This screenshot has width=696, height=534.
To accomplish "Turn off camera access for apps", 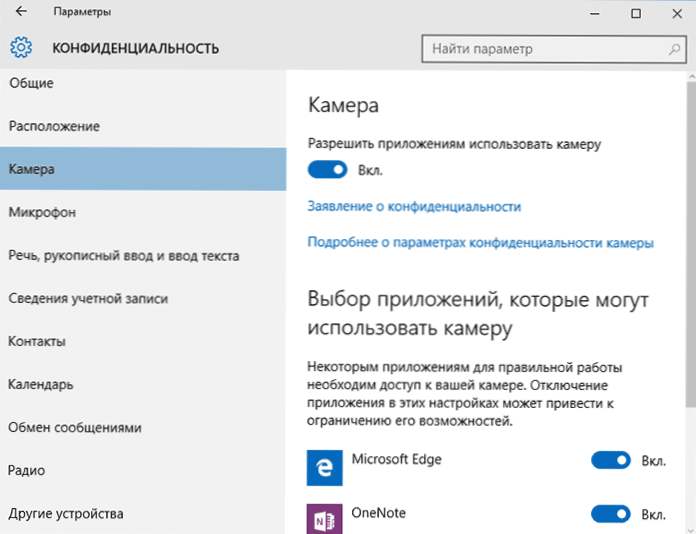I will (x=327, y=170).
